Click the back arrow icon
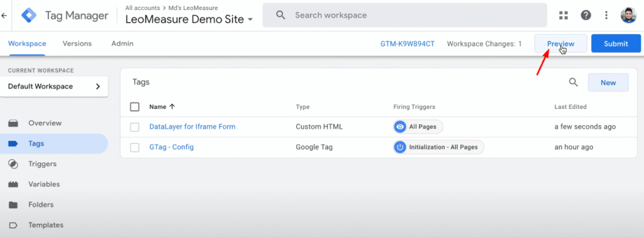This screenshot has width=644, height=237. coord(4,16)
